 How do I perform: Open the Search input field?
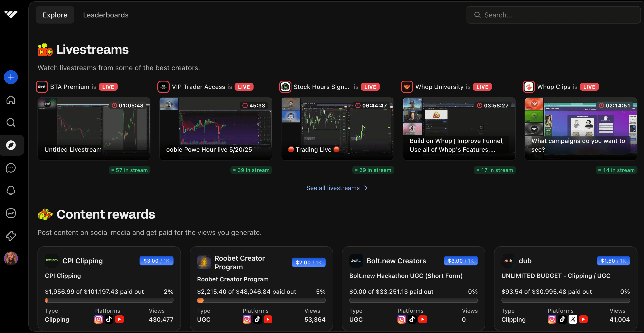(554, 15)
